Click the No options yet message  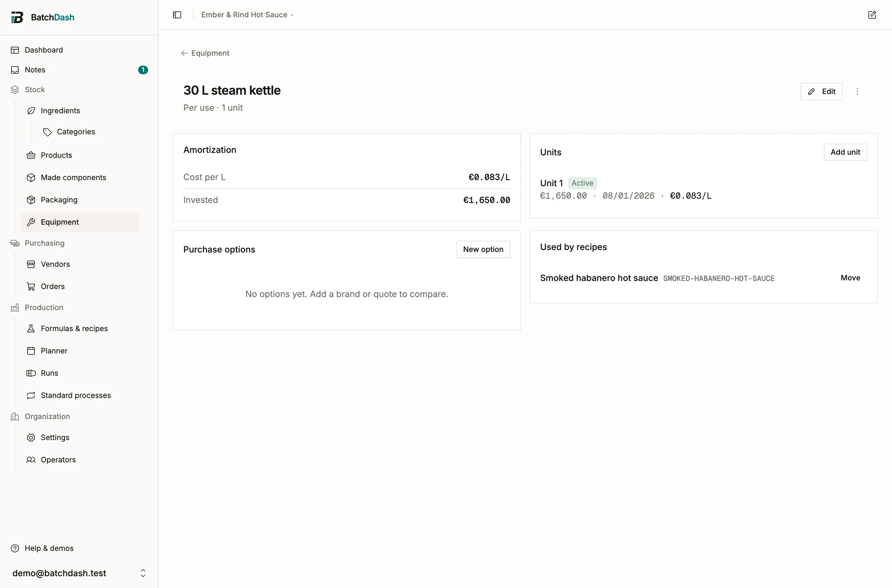pos(346,294)
